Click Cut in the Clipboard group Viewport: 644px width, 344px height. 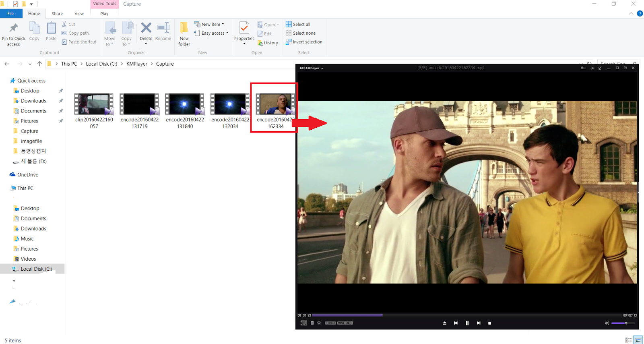(x=68, y=24)
